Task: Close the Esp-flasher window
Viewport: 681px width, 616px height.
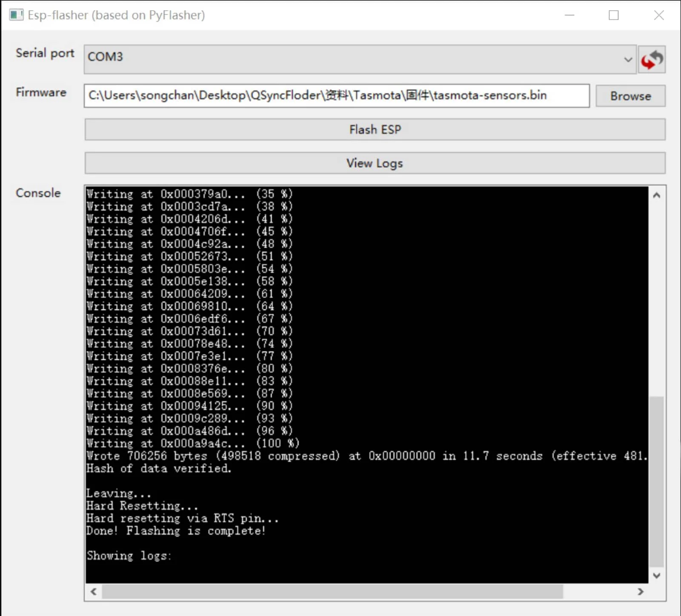Action: click(x=658, y=15)
